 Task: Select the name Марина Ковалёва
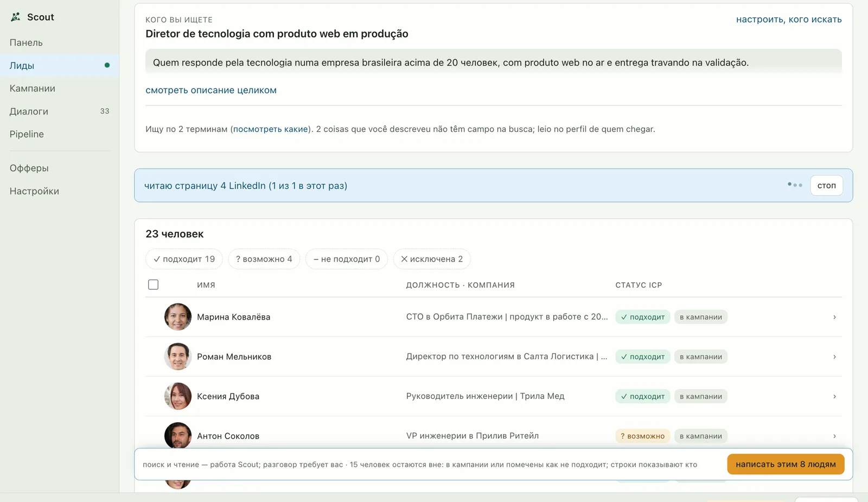pos(234,317)
